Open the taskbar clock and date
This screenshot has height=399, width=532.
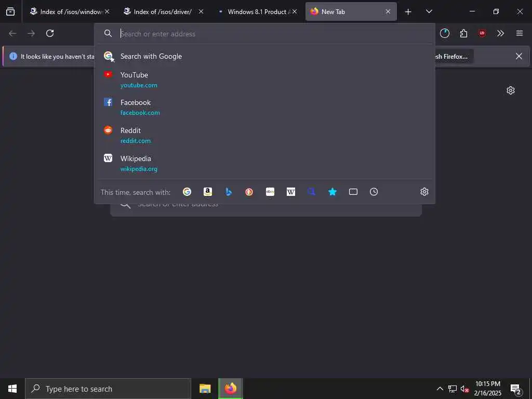tap(487, 389)
